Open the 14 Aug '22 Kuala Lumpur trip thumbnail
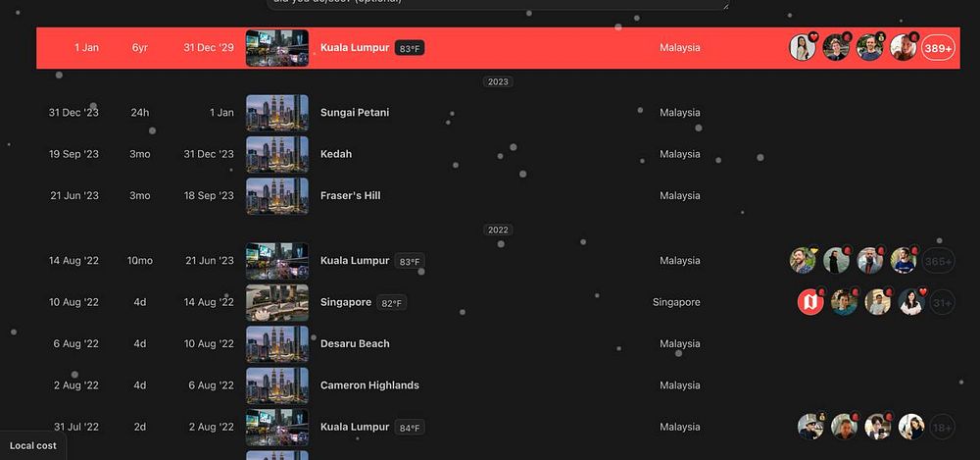Screen dimensions: 980x460 point(277,261)
